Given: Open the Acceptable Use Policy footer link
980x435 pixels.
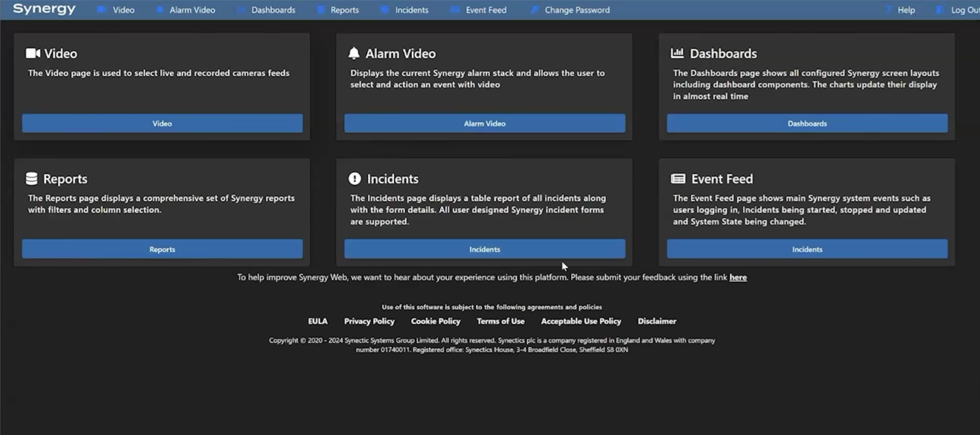Looking at the screenshot, I should (x=581, y=321).
